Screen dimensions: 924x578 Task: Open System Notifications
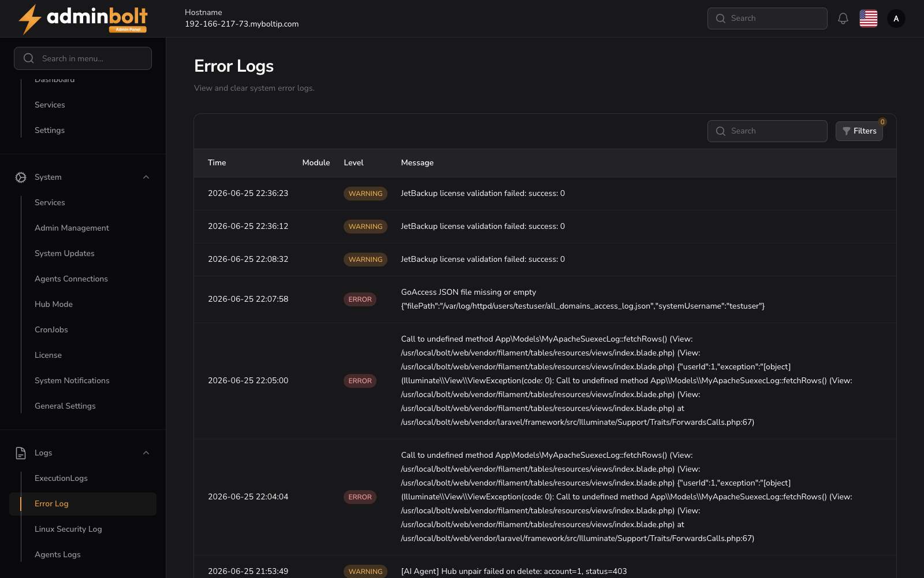click(72, 381)
